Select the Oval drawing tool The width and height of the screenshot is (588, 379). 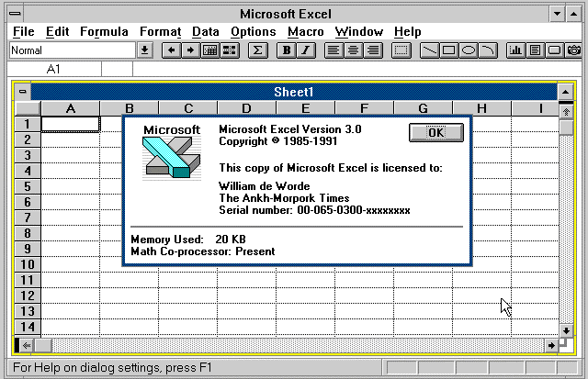tap(469, 50)
